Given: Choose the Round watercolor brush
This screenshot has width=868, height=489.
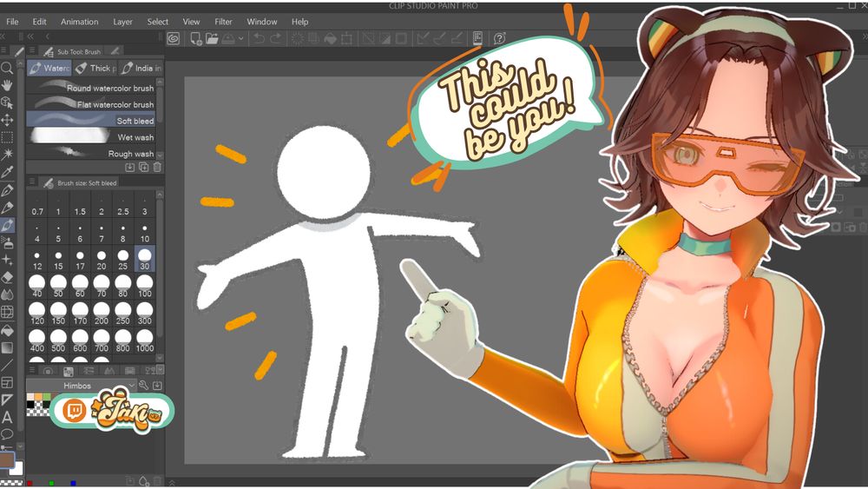Looking at the screenshot, I should pos(91,88).
